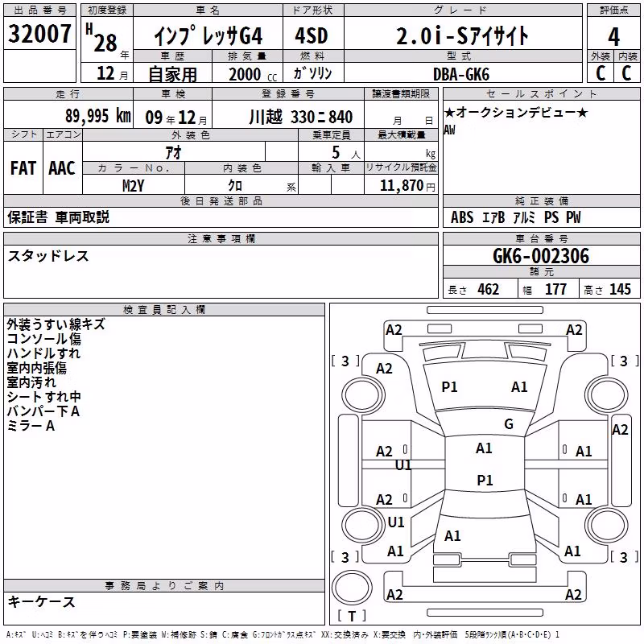Select the 検査員記入欄 section header

point(164,310)
